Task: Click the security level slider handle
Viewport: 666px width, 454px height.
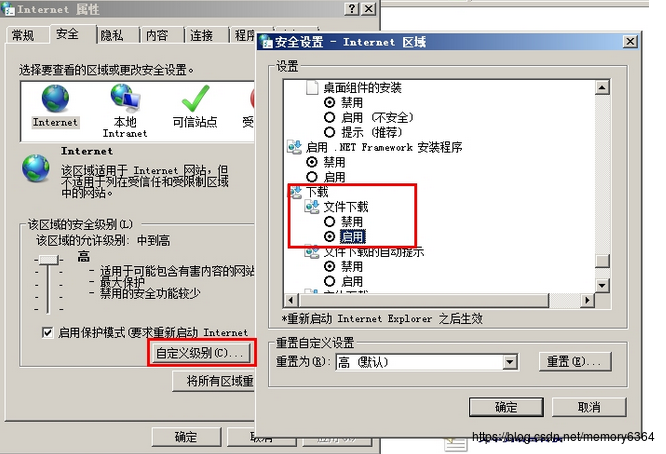Action: point(49,259)
